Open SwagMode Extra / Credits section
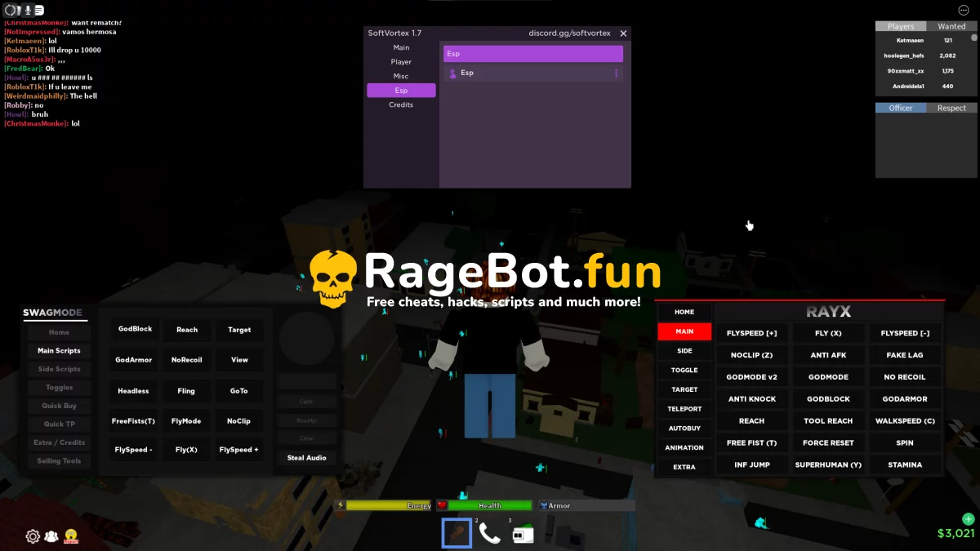This screenshot has width=980, height=551. click(x=59, y=442)
